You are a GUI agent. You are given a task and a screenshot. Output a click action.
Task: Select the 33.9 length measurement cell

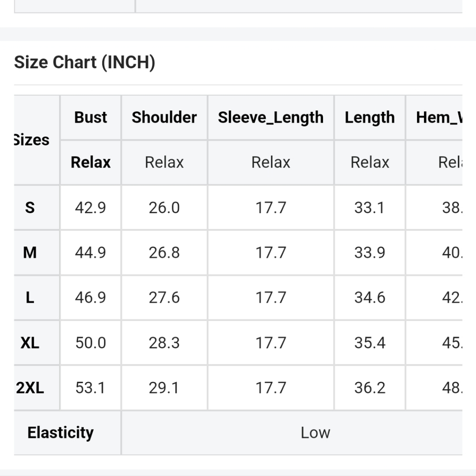(x=370, y=252)
